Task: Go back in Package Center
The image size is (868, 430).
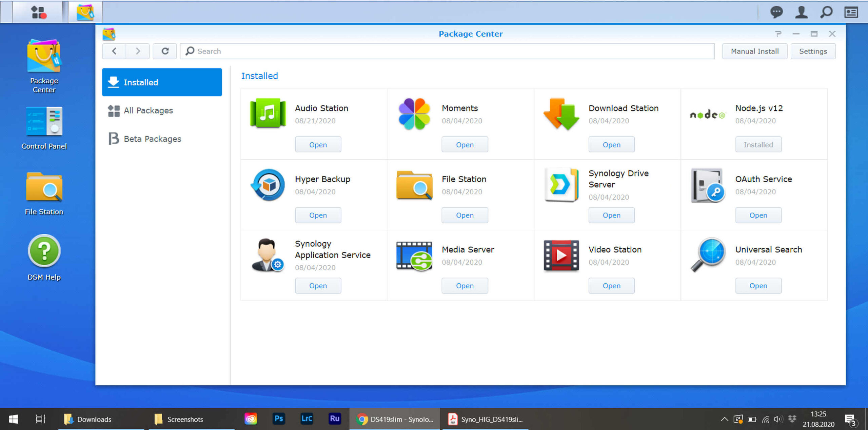Action: tap(114, 51)
